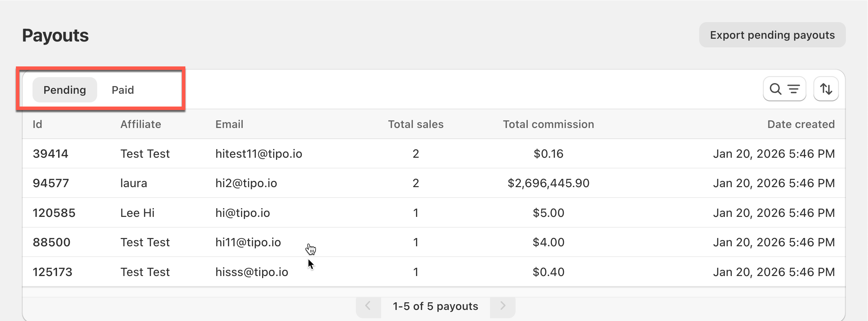Click the hitest11@tipo.io email cell

[x=259, y=154]
